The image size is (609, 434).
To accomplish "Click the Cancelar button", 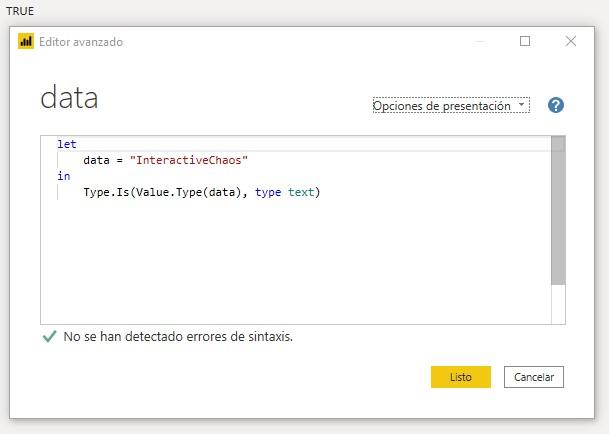I will coord(534,377).
